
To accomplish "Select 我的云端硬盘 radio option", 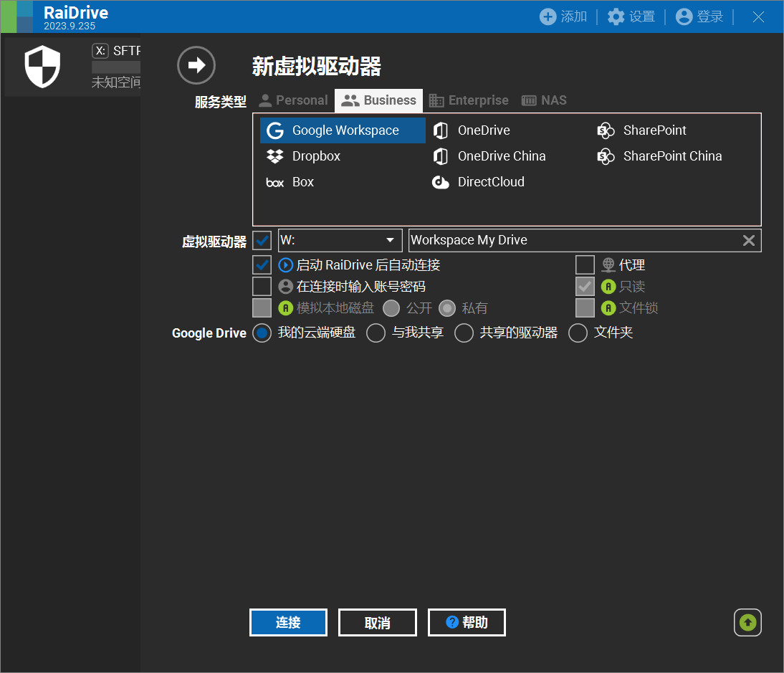I will pyautogui.click(x=262, y=333).
